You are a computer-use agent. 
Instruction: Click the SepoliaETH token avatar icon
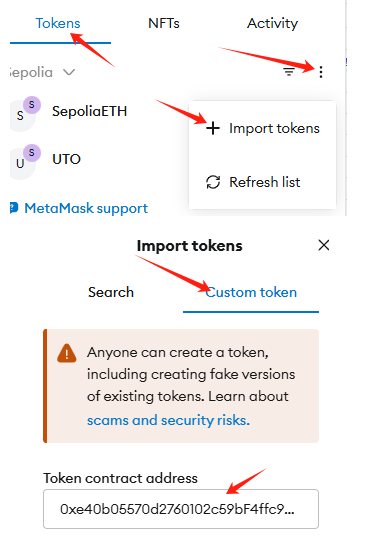point(24,114)
